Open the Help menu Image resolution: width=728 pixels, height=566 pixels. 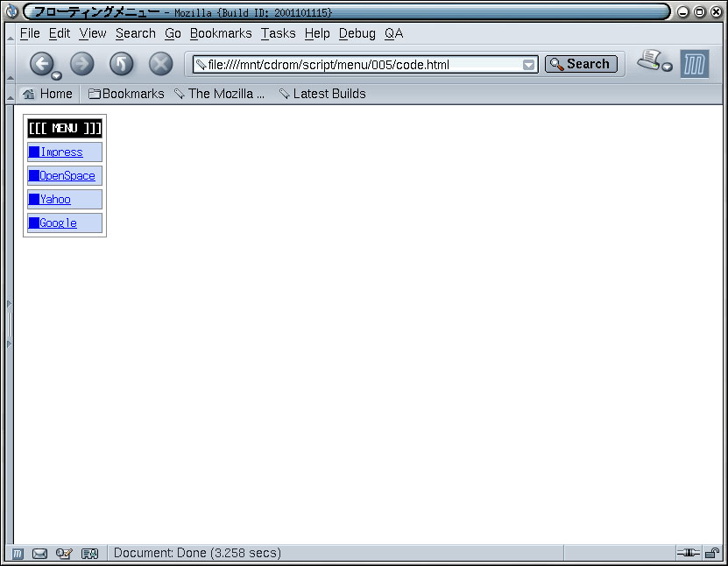tap(317, 33)
